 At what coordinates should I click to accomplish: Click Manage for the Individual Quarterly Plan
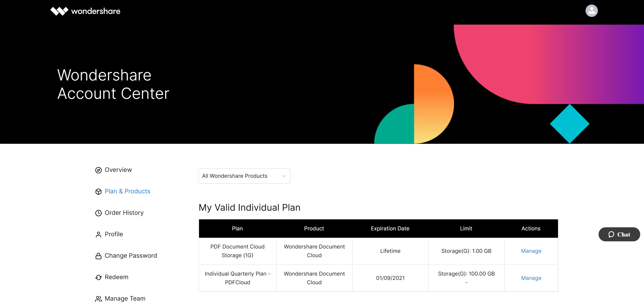pyautogui.click(x=531, y=278)
